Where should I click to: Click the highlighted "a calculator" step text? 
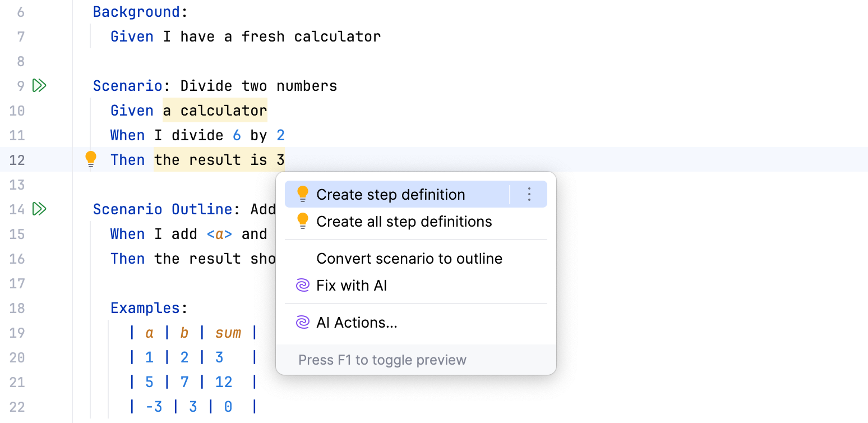tap(215, 110)
